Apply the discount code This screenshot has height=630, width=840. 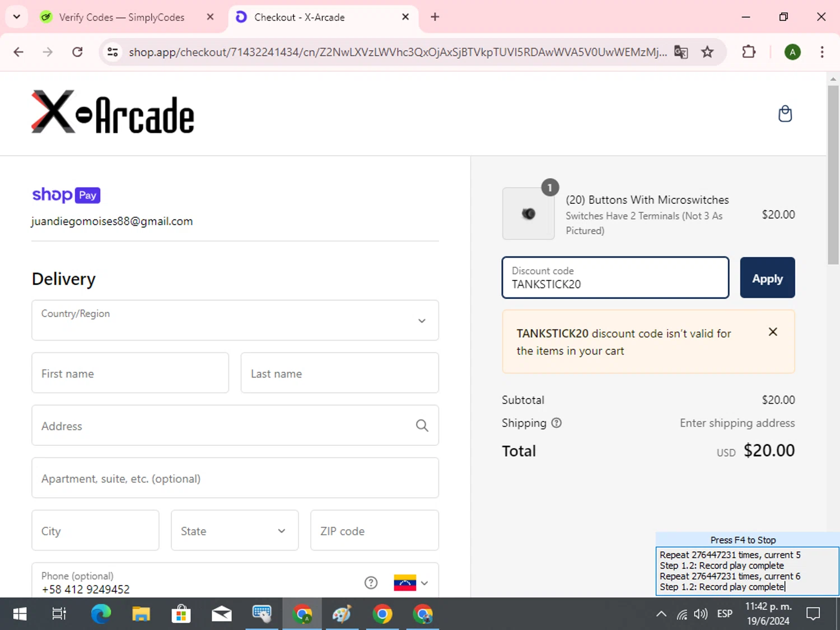click(767, 278)
